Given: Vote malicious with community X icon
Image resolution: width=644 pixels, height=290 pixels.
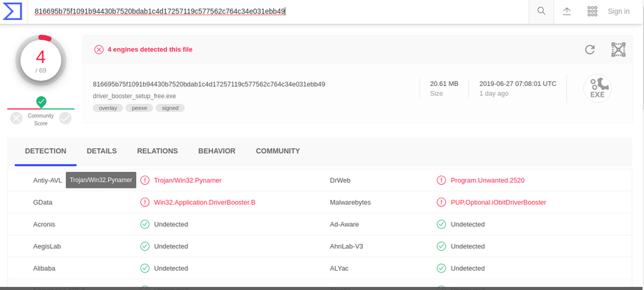Looking at the screenshot, I should point(16,119).
